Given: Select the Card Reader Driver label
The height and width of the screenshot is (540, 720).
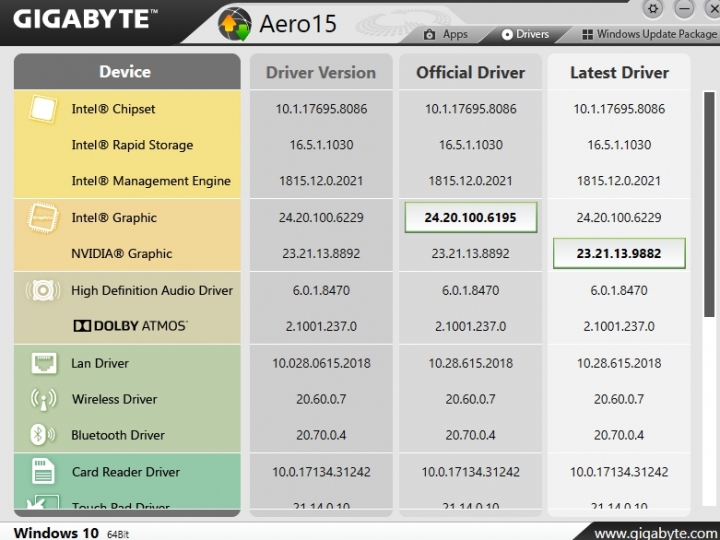Looking at the screenshot, I should point(126,472).
